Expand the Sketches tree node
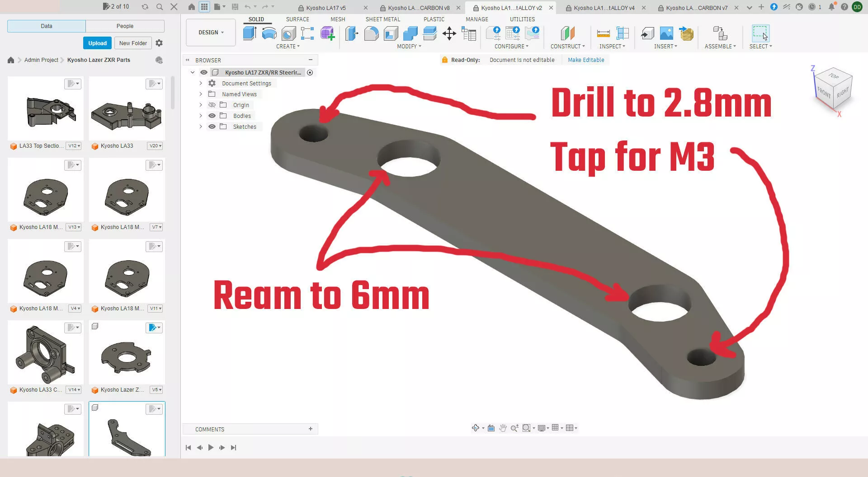This screenshot has width=868, height=477. 201,126
